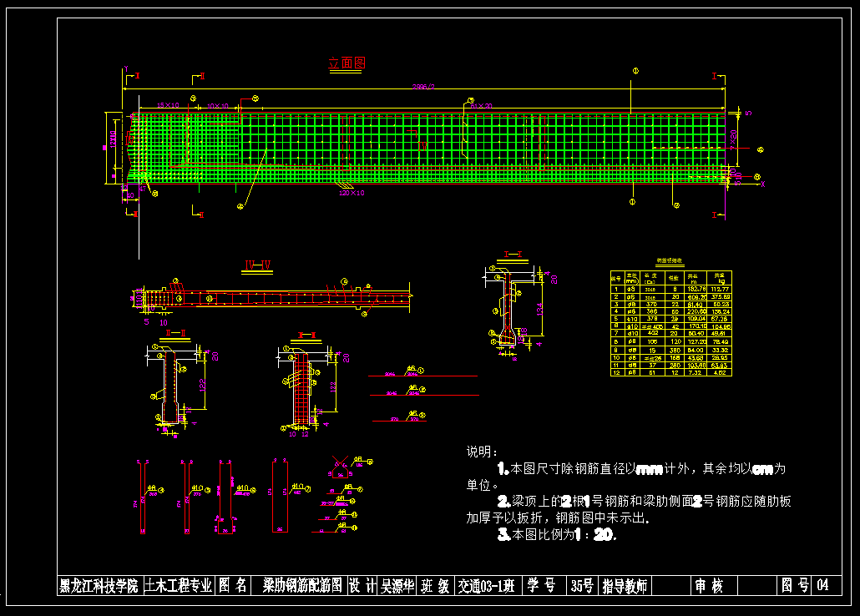Click the class cell 交通03-1班
Image resolution: width=860 pixels, height=616 pixels.
[x=487, y=586]
